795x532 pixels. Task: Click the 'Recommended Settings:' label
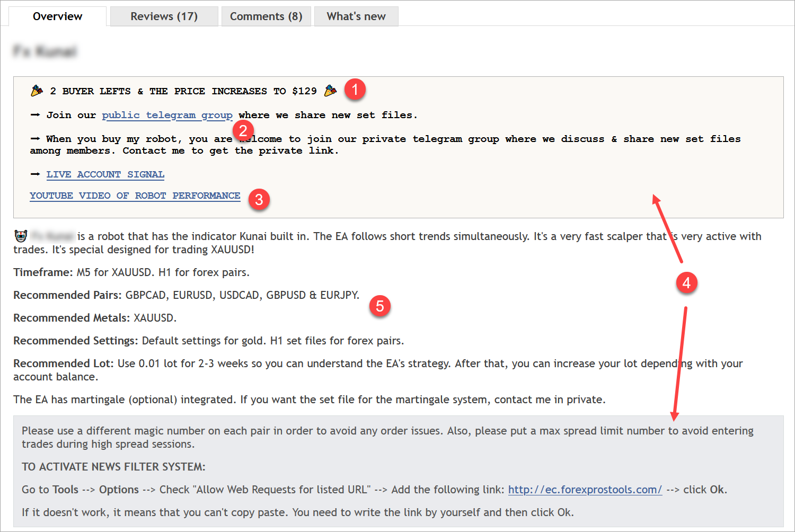point(76,341)
